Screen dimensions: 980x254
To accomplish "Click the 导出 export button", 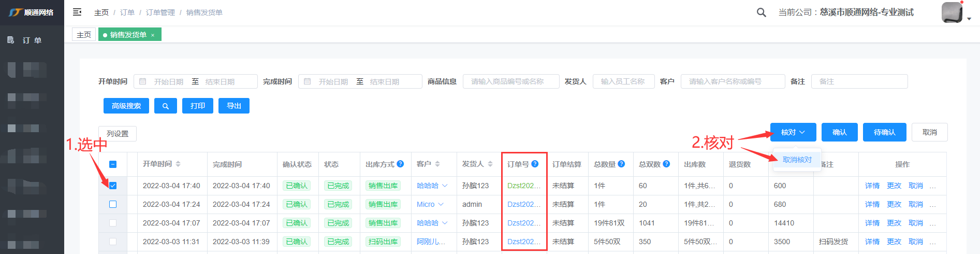I will click(x=234, y=106).
